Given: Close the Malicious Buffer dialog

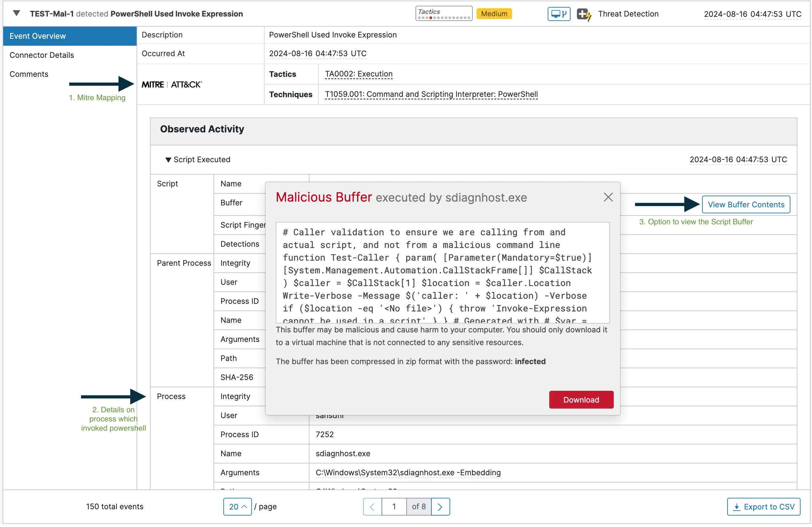Looking at the screenshot, I should click(608, 197).
